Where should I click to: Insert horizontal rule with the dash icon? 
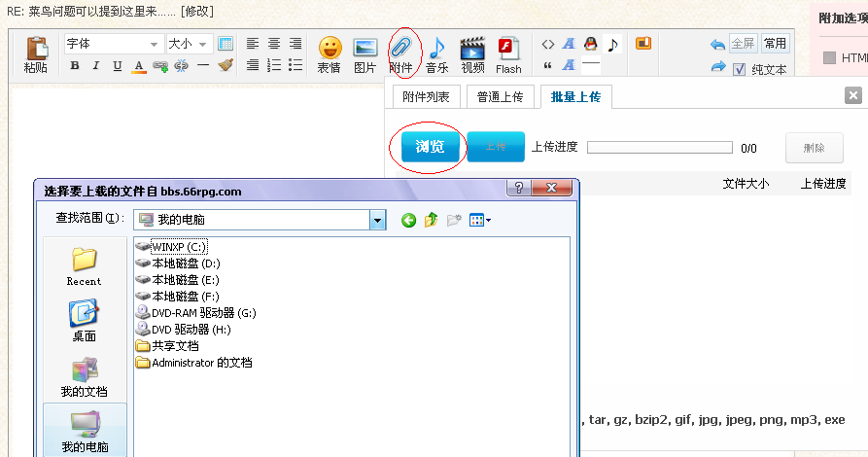tap(203, 66)
